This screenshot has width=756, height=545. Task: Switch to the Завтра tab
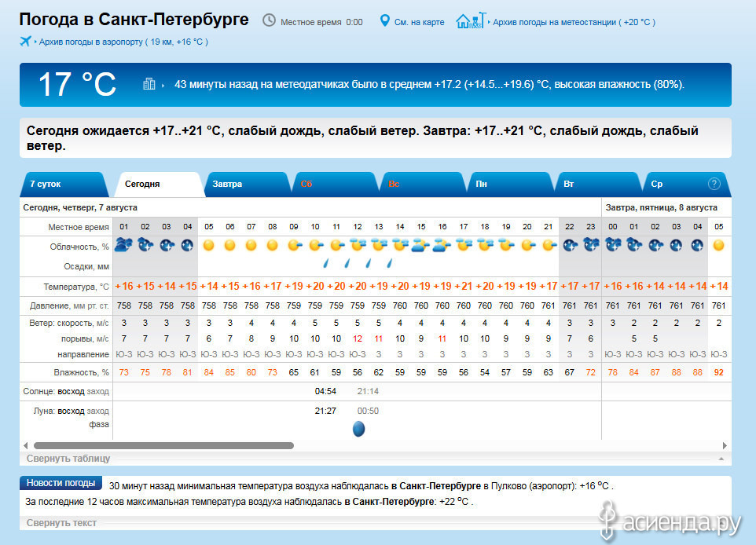248,184
